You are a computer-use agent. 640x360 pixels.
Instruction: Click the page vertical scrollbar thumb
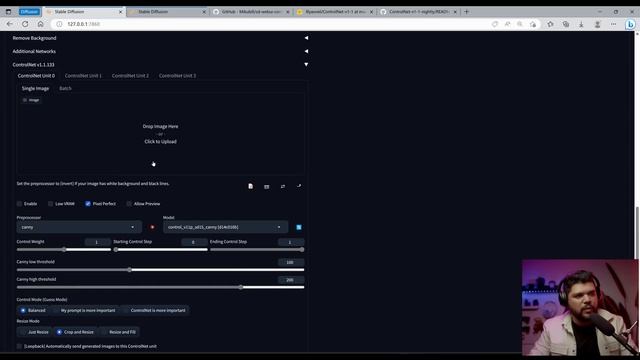coord(637,233)
